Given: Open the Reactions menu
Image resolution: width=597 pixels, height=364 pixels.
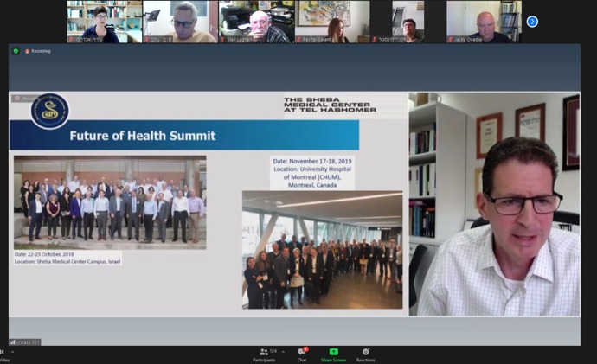Looking at the screenshot, I should [366, 354].
